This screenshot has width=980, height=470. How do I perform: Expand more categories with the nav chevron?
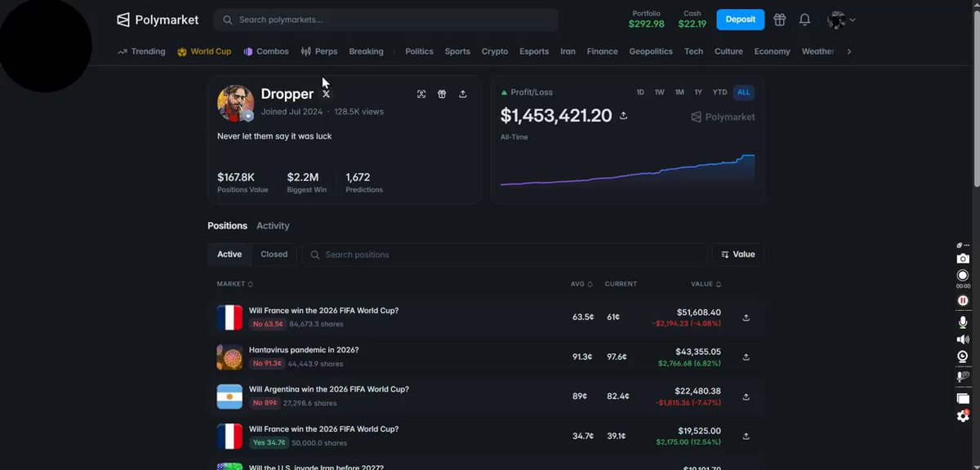849,51
